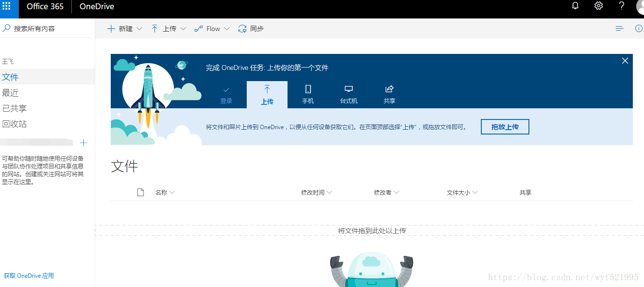Image resolution: width=644 pixels, height=287 pixels.
Task: Click the plus icon to add a site
Action: click(x=84, y=143)
